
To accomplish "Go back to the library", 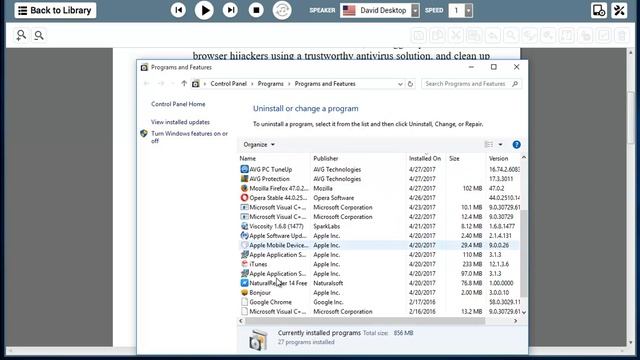I will pyautogui.click(x=55, y=10).
